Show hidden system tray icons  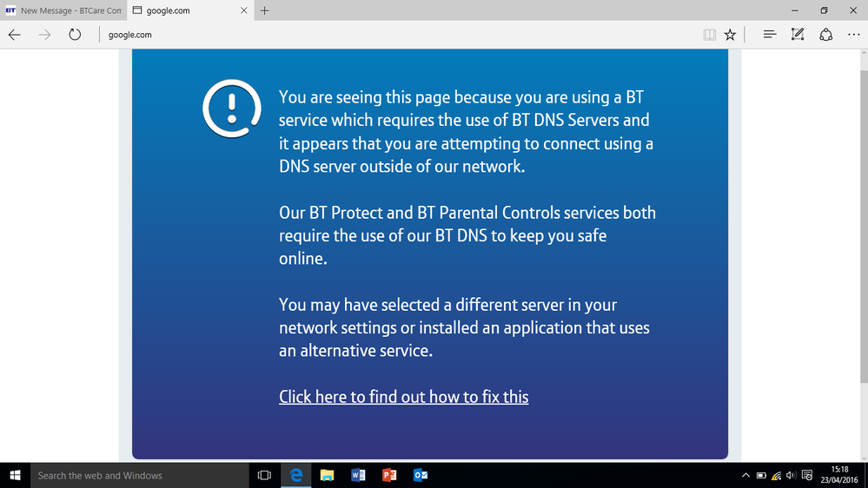(x=745, y=475)
